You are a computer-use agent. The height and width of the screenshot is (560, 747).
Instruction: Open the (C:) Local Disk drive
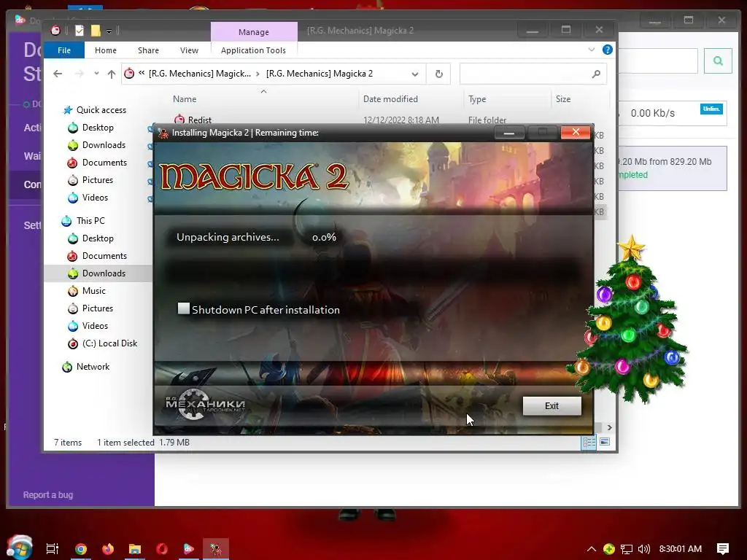coord(109,343)
